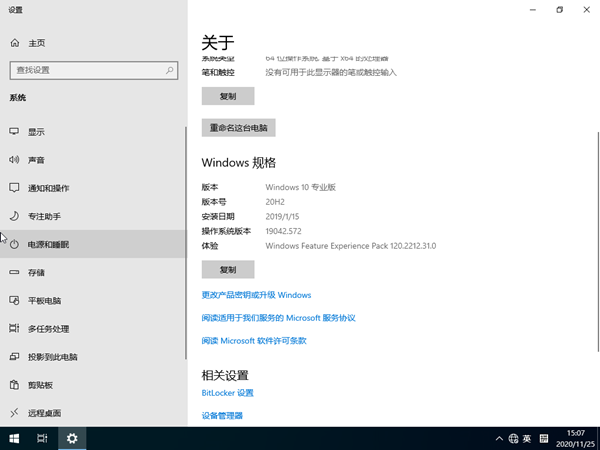Open 专注助手 focus assist settings
The height and width of the screenshot is (450, 600).
click(44, 216)
